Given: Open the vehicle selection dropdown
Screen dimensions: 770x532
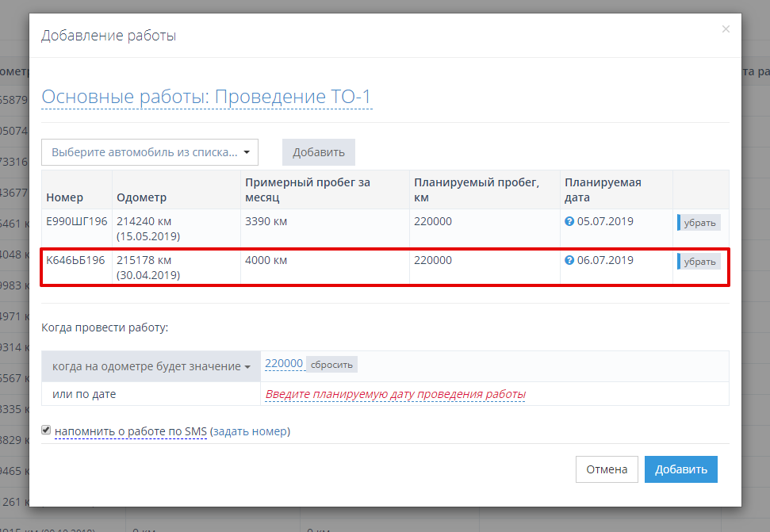Looking at the screenshot, I should click(x=150, y=151).
